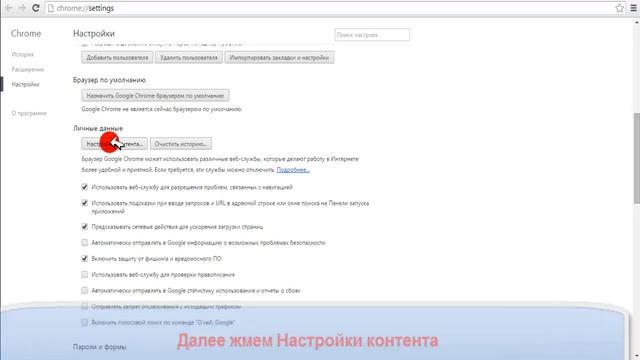This screenshot has width=640, height=360.
Task: Bookmark this page with the star icon
Action: pos(619,8)
